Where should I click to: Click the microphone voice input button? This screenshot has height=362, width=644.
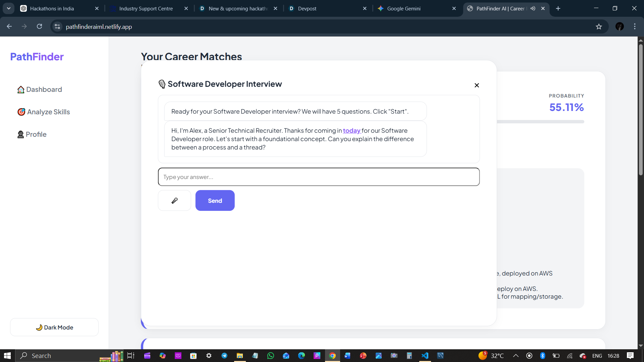(174, 200)
